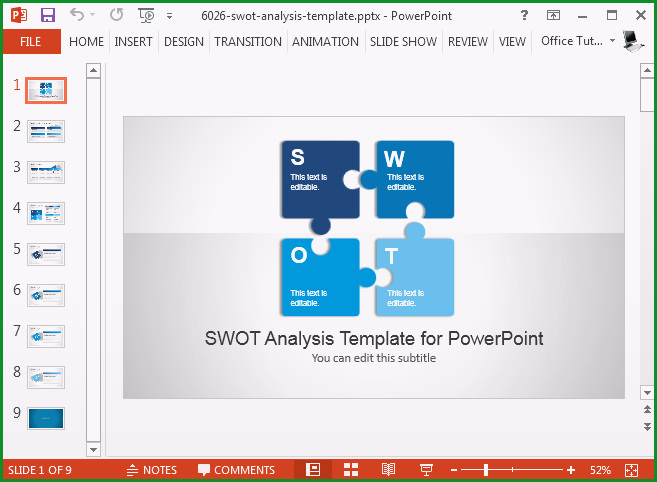Image resolution: width=657 pixels, height=482 pixels.
Task: Open Customize Quick Access Toolbar dropdown
Action: (x=169, y=16)
